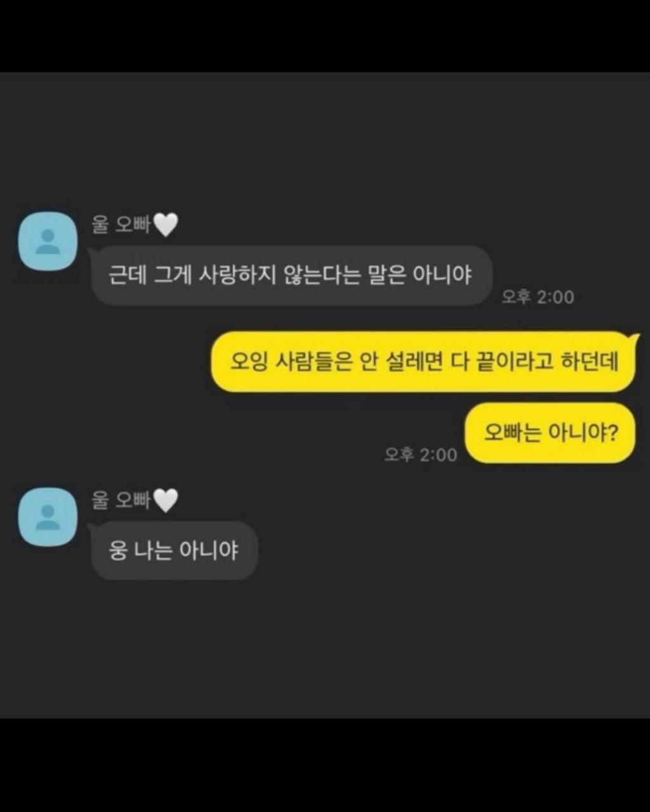This screenshot has height=812, width=650.
Task: Click the word '사람들은' in the yellow bubble
Action: point(312,362)
